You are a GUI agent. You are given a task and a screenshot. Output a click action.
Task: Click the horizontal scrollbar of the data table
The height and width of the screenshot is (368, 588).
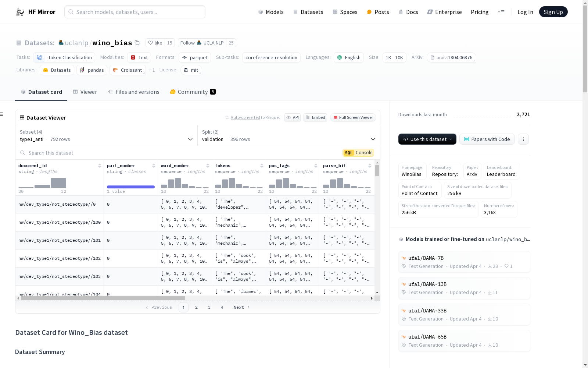[x=103, y=298]
